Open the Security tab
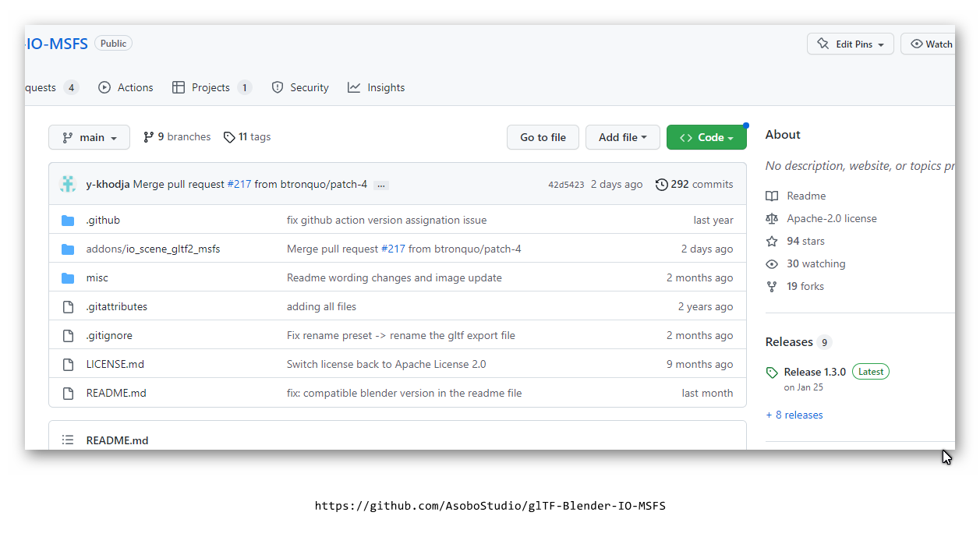980x537 pixels. point(300,88)
